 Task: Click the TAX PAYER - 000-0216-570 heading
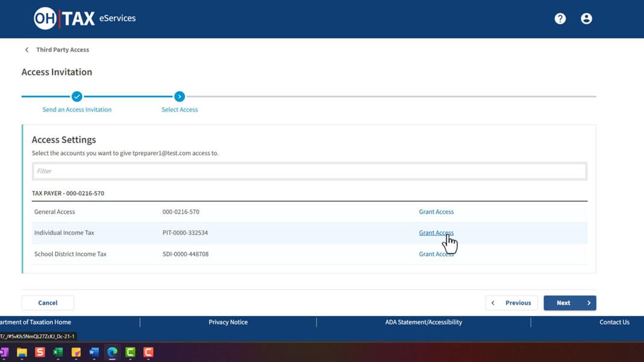click(x=68, y=193)
